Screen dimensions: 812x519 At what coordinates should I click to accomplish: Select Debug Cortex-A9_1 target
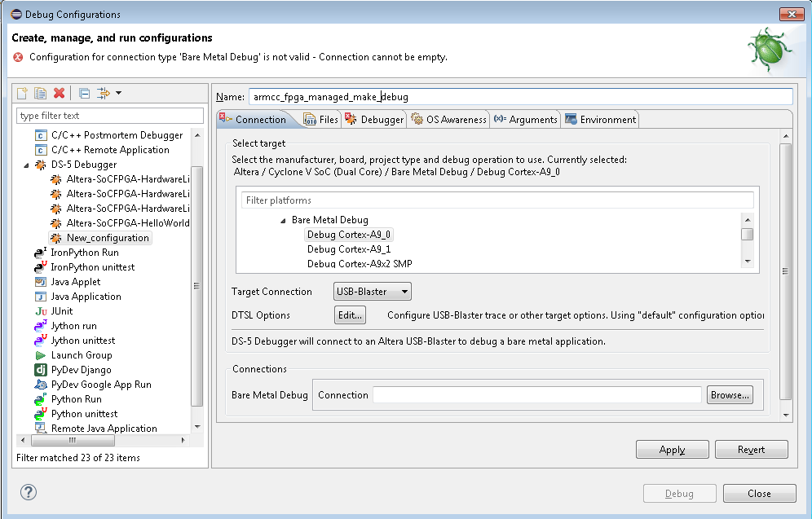(x=348, y=249)
